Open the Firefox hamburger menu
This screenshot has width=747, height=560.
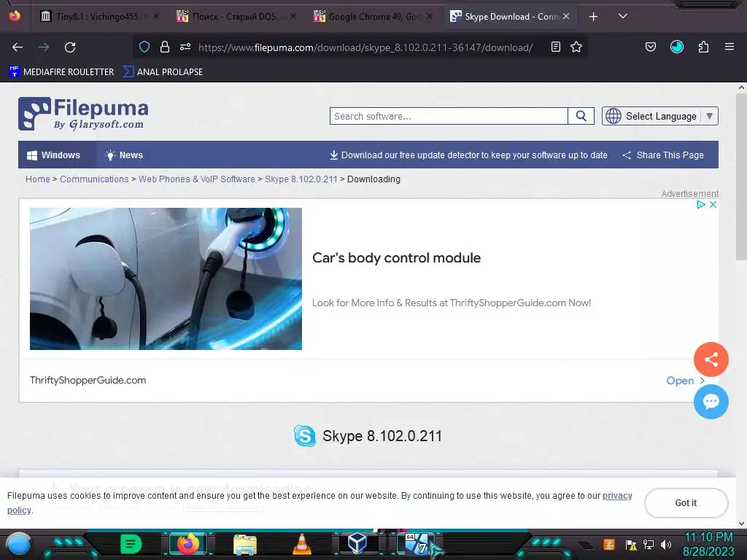pyautogui.click(x=729, y=47)
